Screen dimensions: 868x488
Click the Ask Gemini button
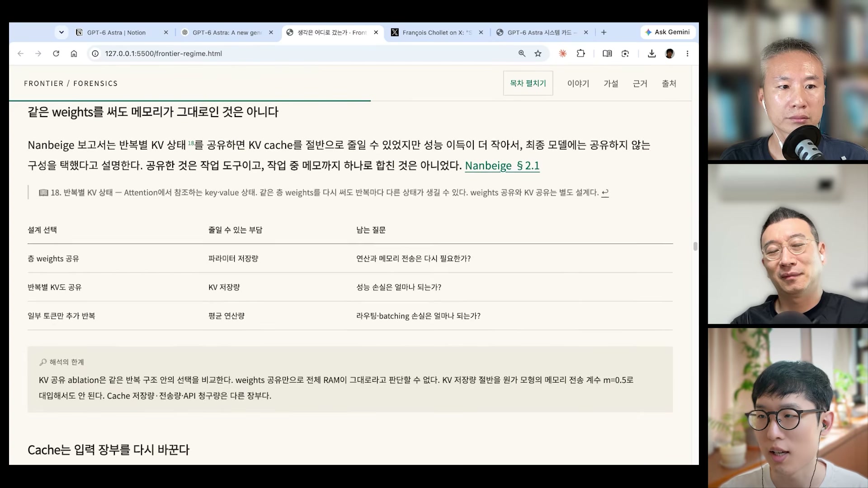pos(668,32)
